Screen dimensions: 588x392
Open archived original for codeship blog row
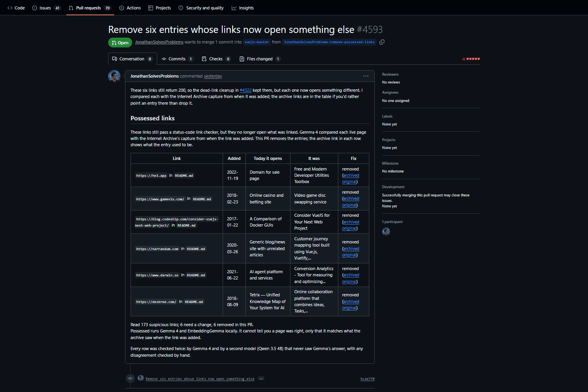[x=350, y=225]
